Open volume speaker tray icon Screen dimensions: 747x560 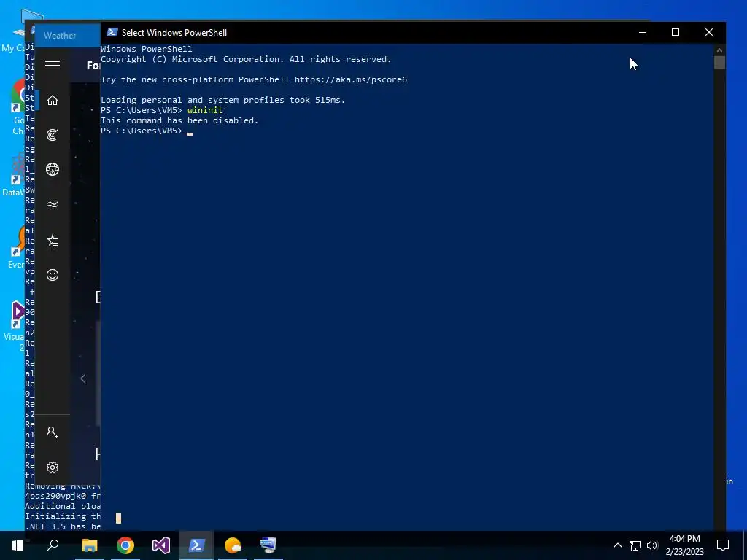(652, 545)
